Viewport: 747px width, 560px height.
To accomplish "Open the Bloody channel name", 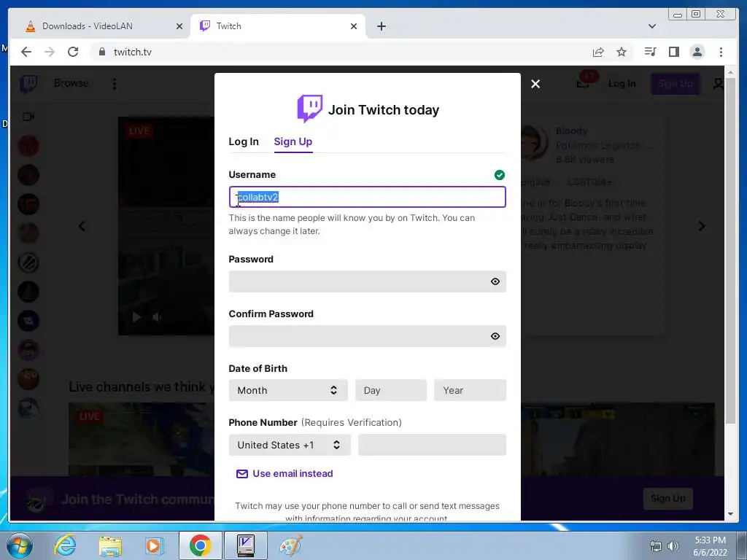I will pyautogui.click(x=571, y=131).
